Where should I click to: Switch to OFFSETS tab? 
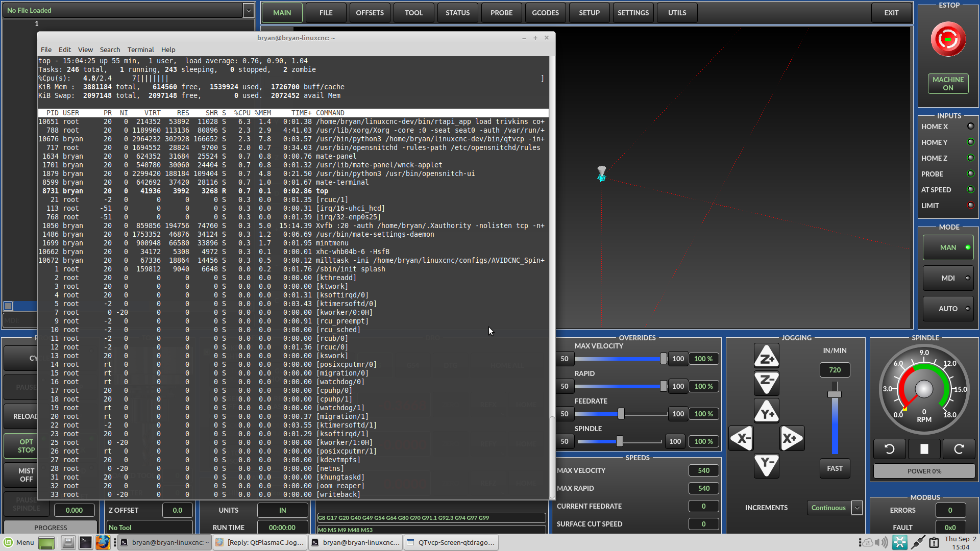370,13
